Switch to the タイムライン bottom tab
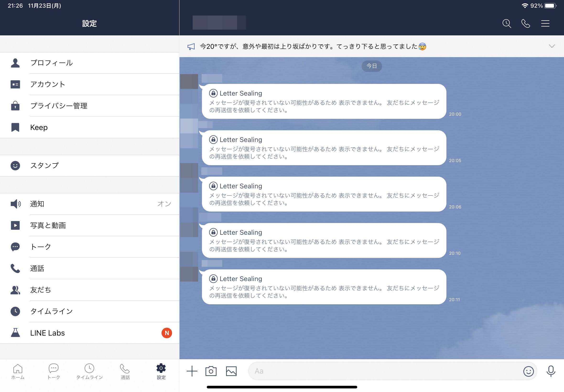 coord(89,371)
